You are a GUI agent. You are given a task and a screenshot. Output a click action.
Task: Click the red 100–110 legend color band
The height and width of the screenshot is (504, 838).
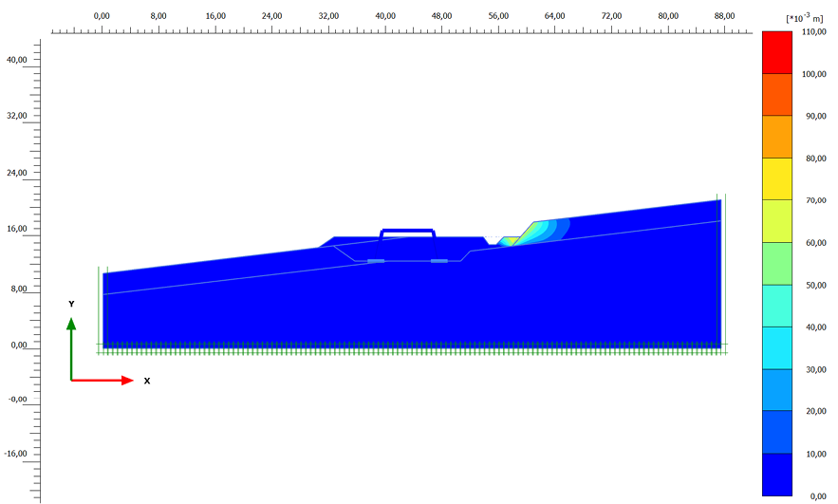click(x=777, y=52)
